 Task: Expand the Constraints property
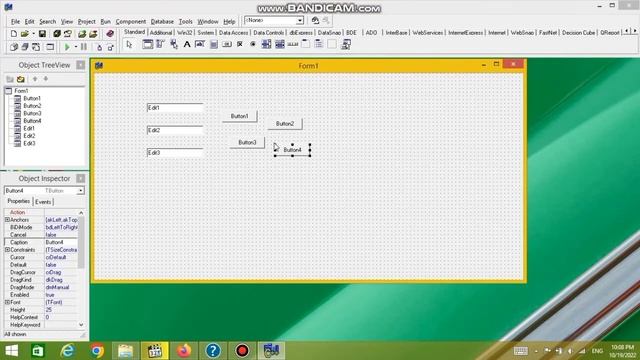tap(7, 249)
